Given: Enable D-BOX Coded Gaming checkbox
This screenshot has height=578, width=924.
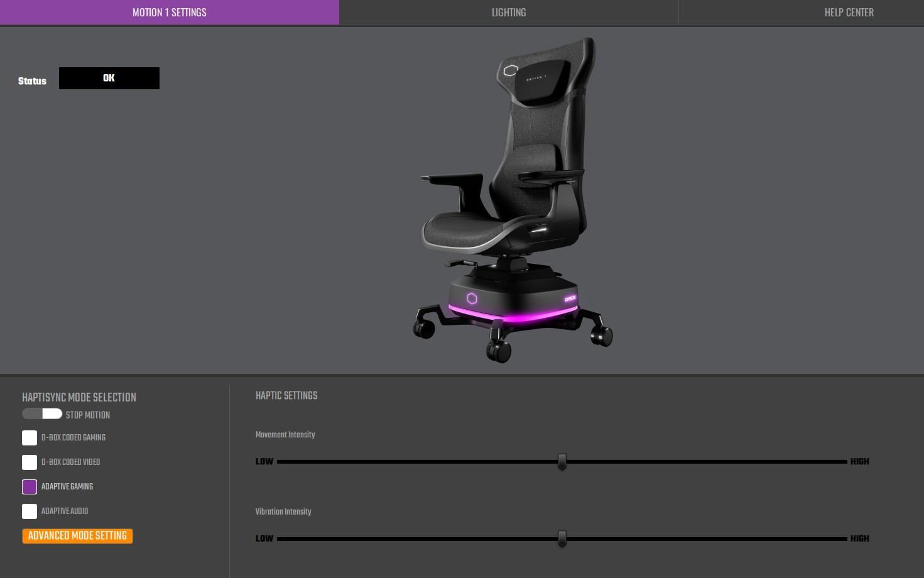Looking at the screenshot, I should (x=30, y=438).
